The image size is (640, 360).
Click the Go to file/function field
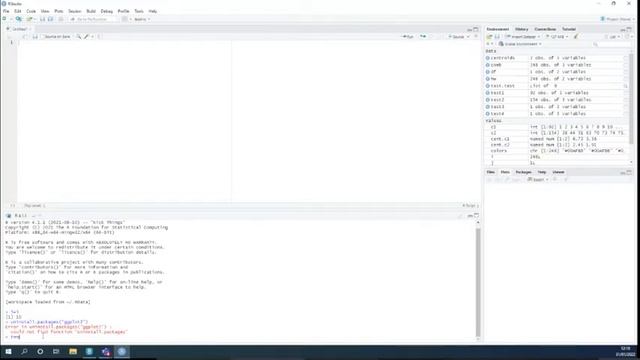coord(93,19)
